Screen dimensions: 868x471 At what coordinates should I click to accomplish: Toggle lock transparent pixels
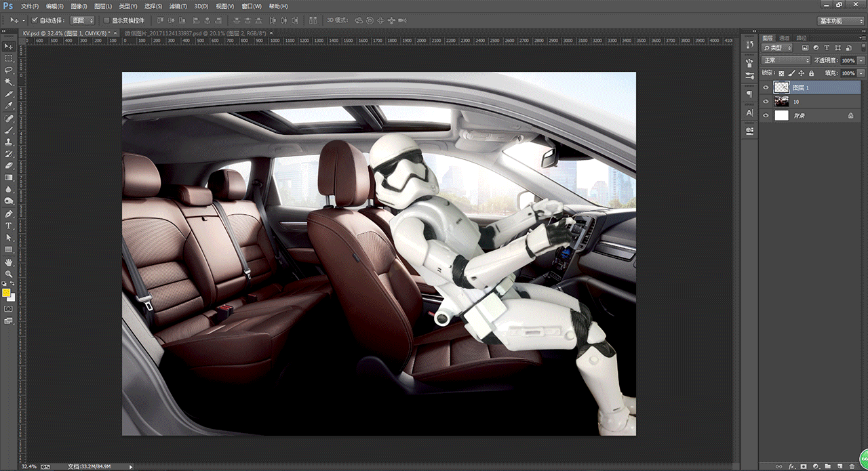pos(781,72)
